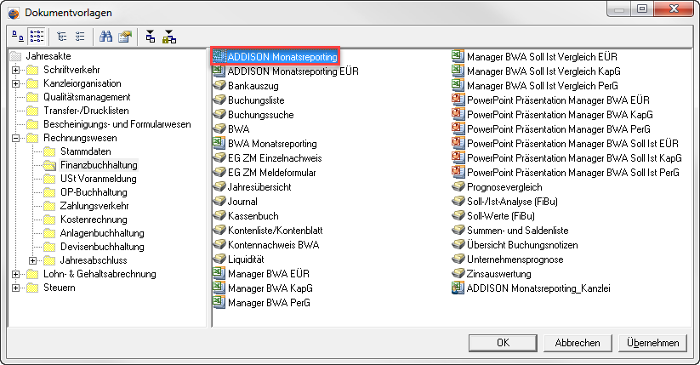Click the collapse tree list toolbar icon
The width and height of the screenshot is (700, 365).
80,37
